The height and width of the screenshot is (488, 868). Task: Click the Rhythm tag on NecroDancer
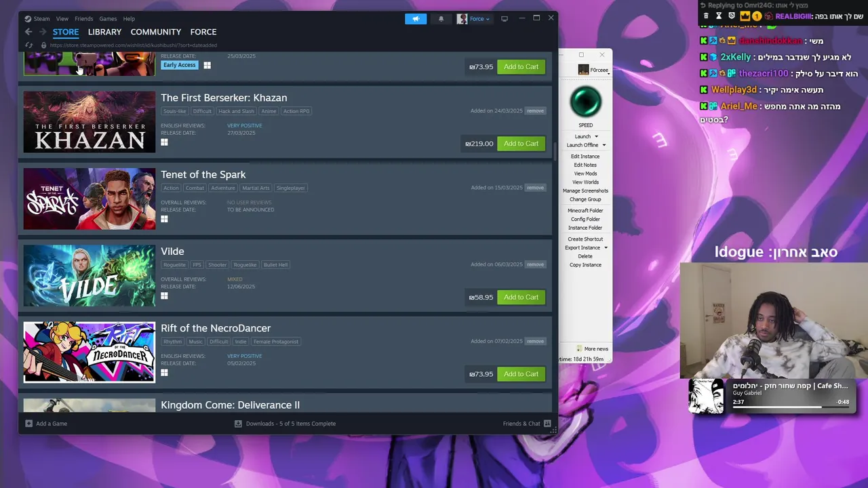[172, 342]
